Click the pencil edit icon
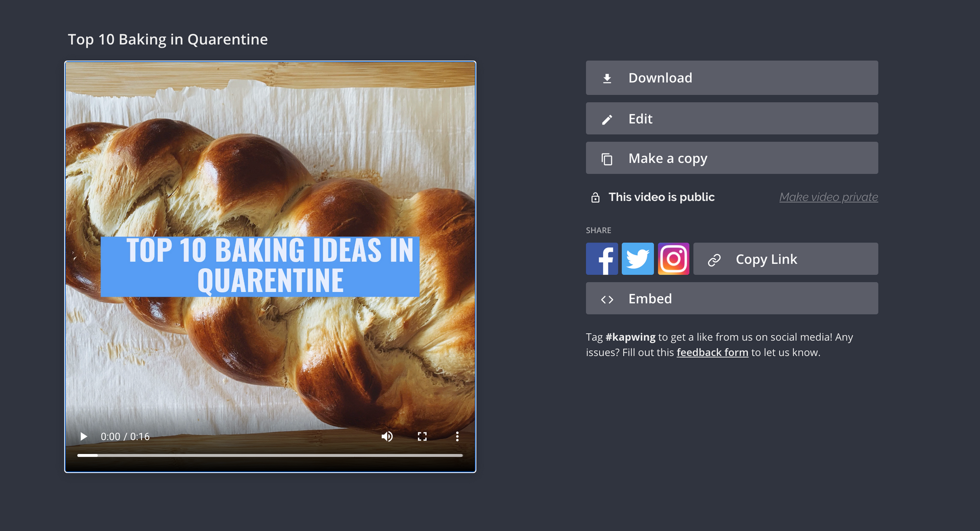This screenshot has height=531, width=980. tap(607, 120)
